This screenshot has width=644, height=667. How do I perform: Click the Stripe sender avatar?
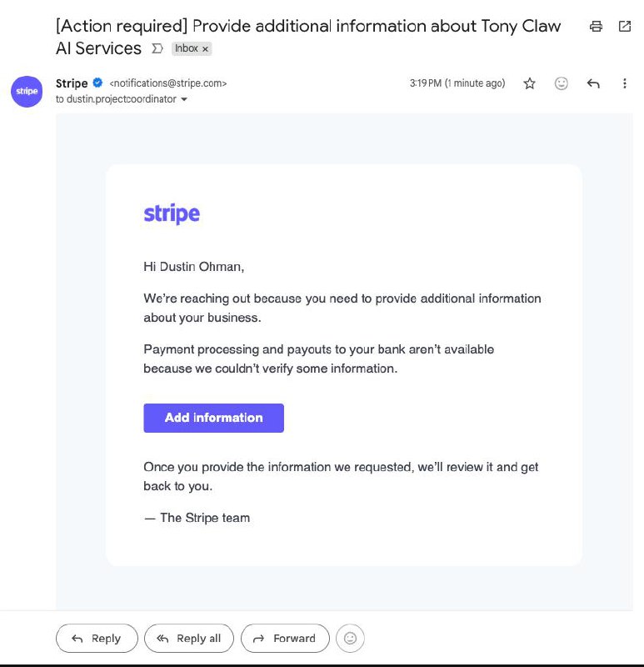[27, 91]
